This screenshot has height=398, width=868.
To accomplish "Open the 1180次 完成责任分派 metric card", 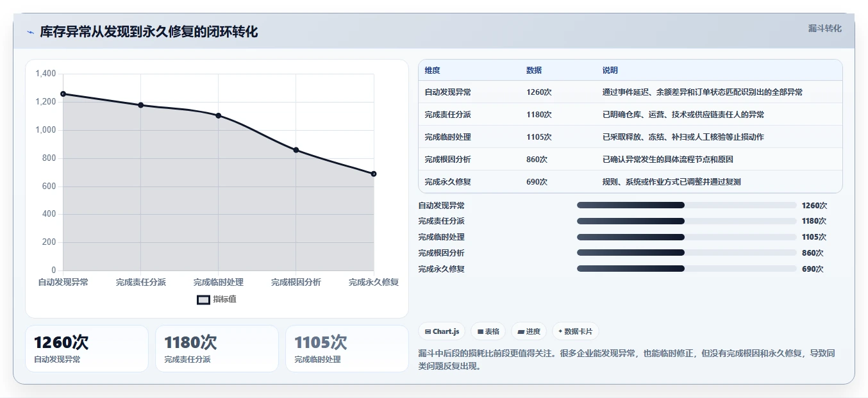I will (217, 349).
